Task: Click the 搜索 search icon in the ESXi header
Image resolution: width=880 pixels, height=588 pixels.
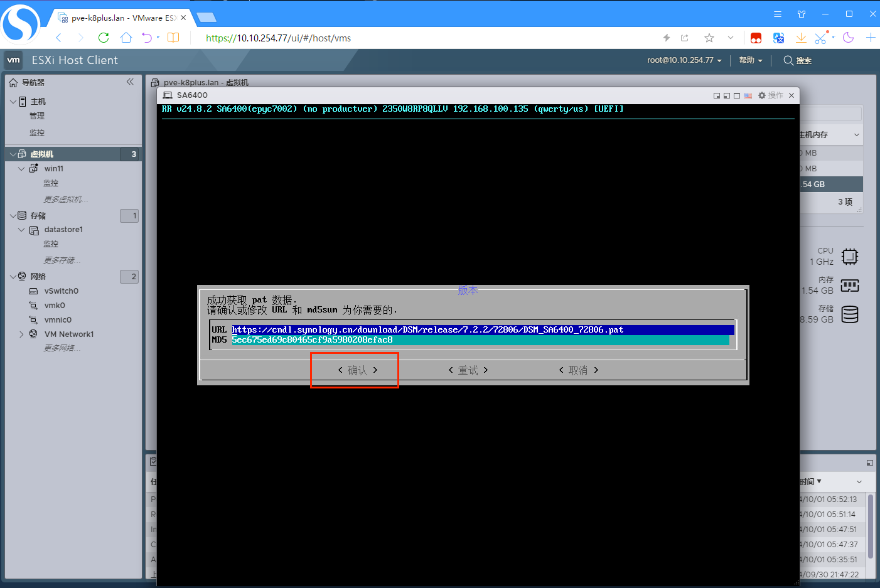Action: 788,60
